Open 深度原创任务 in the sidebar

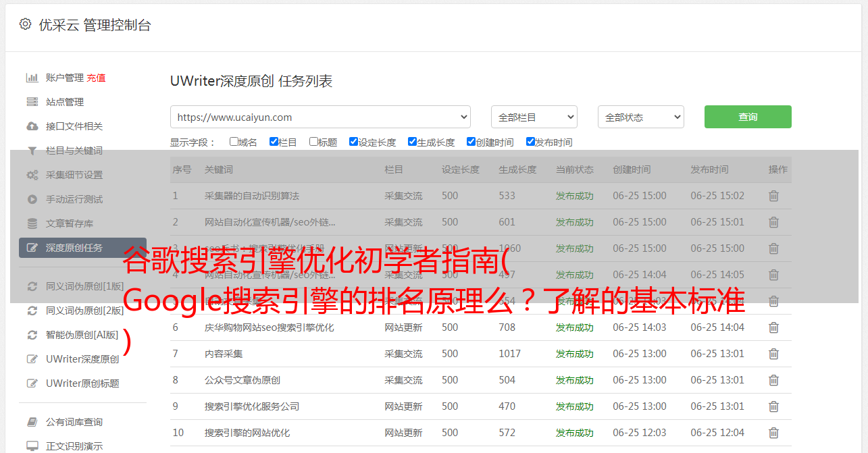pos(82,248)
